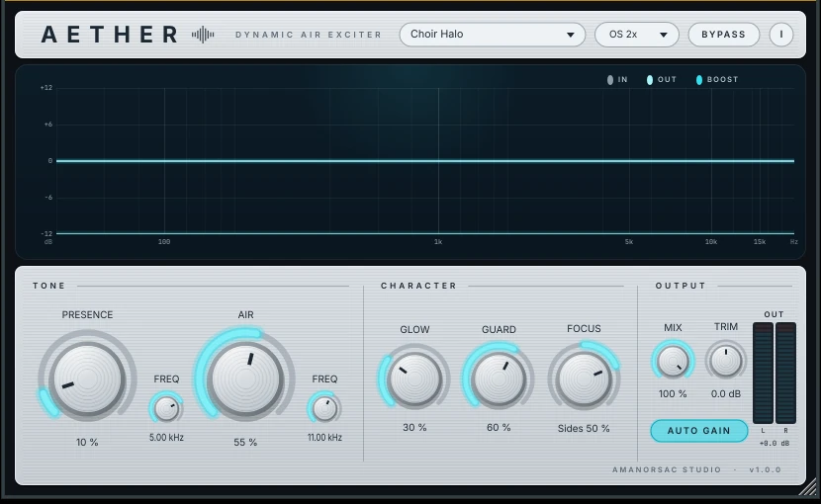Disable the AUTO GAIN toggle
Viewport: 821px width, 504px height.
(x=699, y=431)
